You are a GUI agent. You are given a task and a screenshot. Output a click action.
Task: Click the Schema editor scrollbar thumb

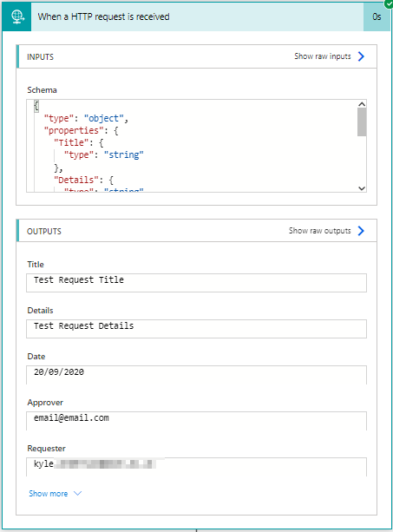coord(362,122)
